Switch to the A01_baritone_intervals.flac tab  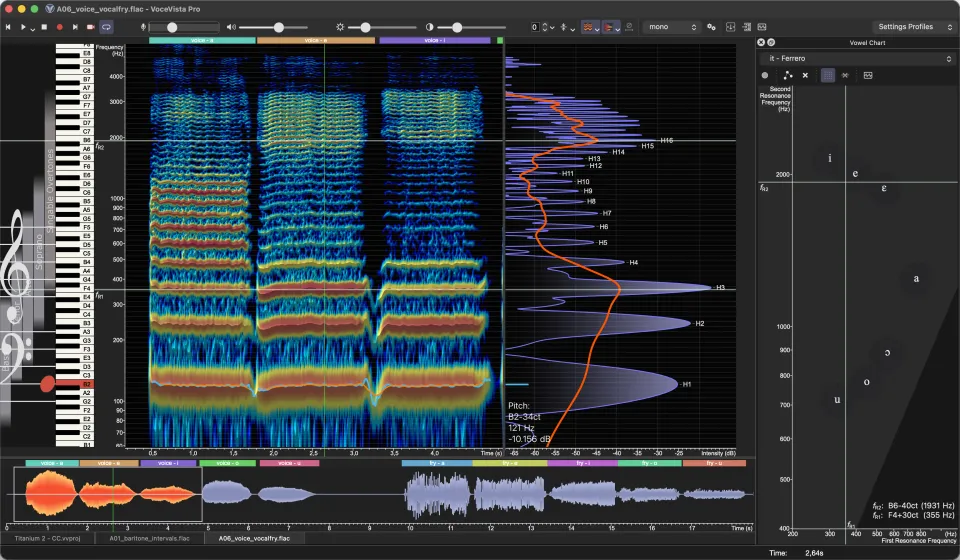pyautogui.click(x=149, y=539)
